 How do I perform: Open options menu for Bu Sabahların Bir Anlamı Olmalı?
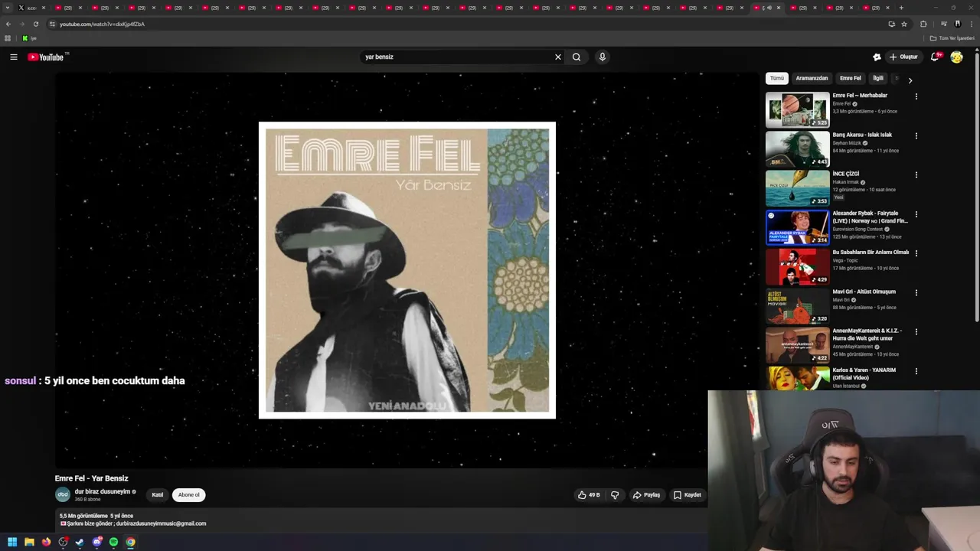coord(916,253)
